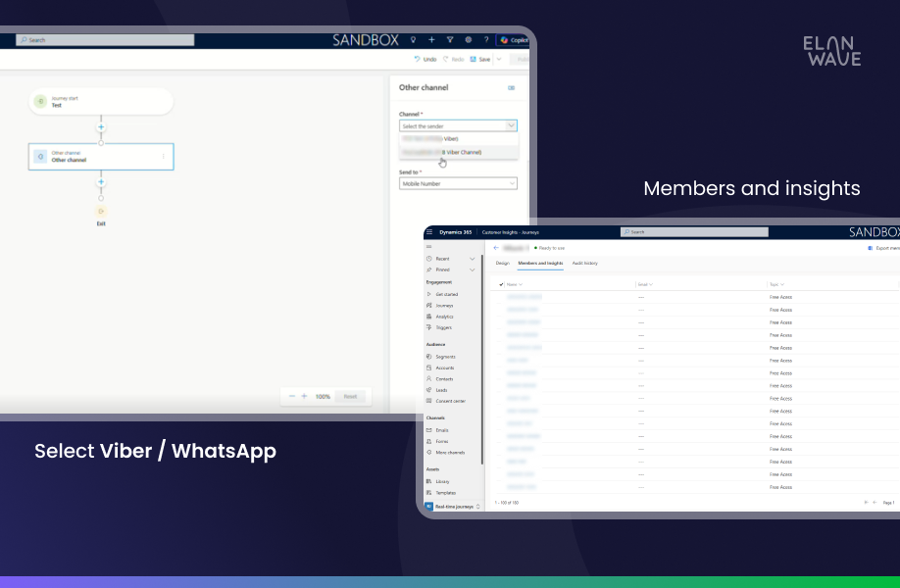This screenshot has height=588, width=900.
Task: Expand the Save split-button arrow
Action: tap(499, 59)
